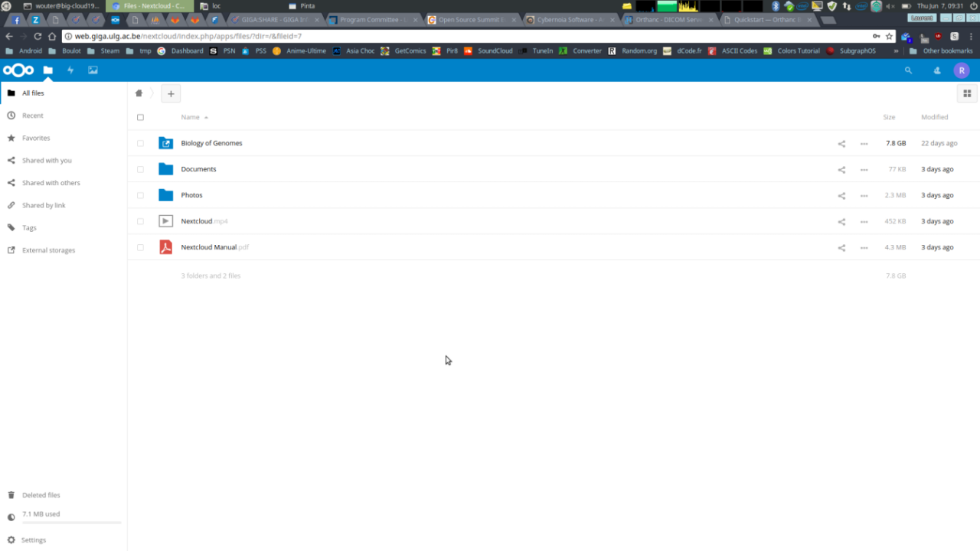Share the Nextcloud Manual.pdf file
This screenshot has width=980, height=551.
pos(841,248)
